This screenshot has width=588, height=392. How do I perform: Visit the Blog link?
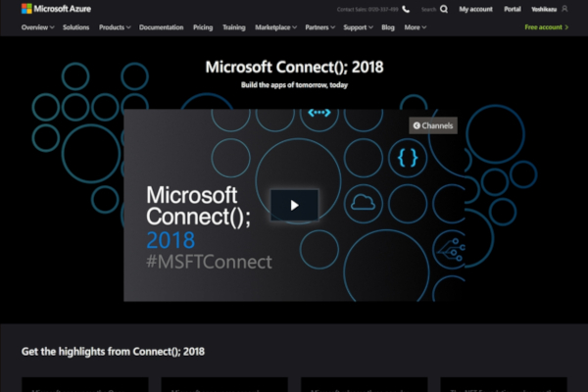pos(388,27)
